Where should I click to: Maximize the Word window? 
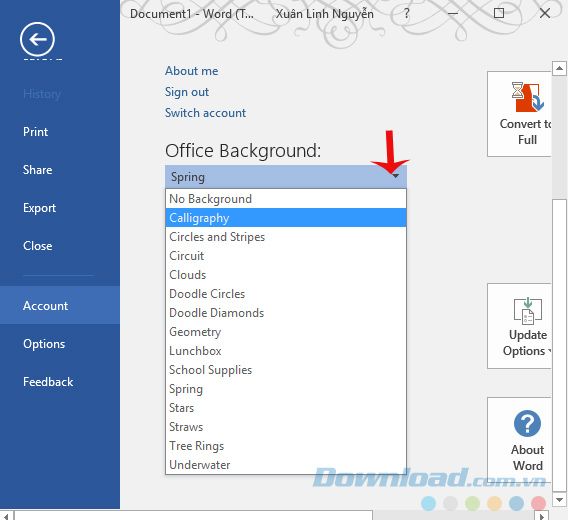pyautogui.click(x=499, y=13)
